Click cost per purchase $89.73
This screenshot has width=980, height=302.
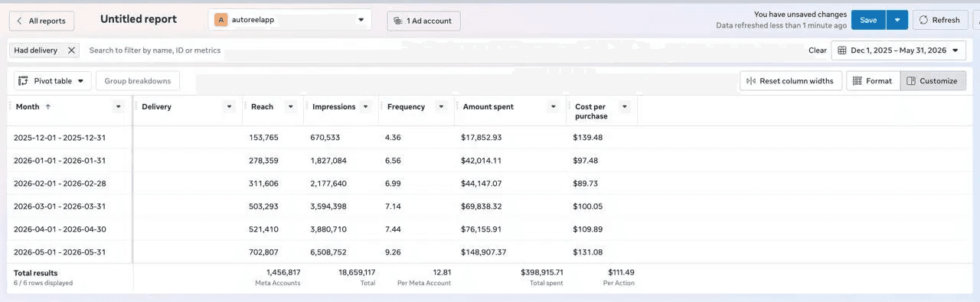[586, 183]
